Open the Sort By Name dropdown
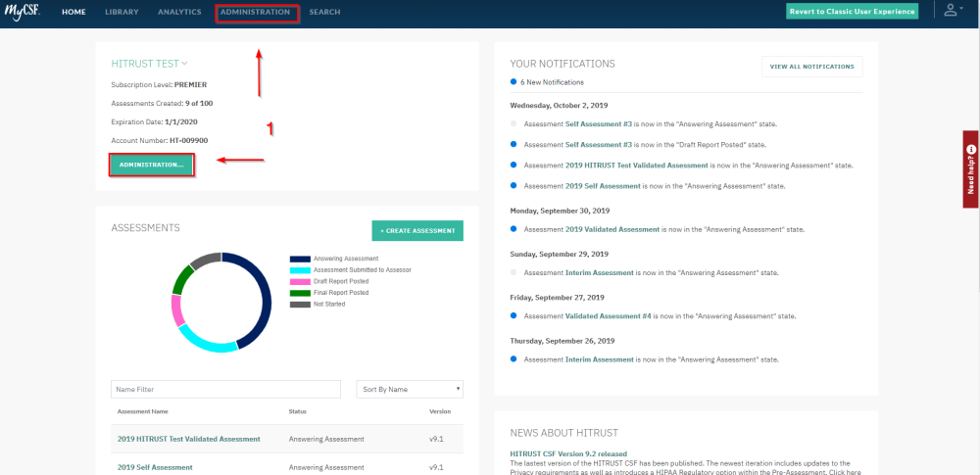 [410, 389]
